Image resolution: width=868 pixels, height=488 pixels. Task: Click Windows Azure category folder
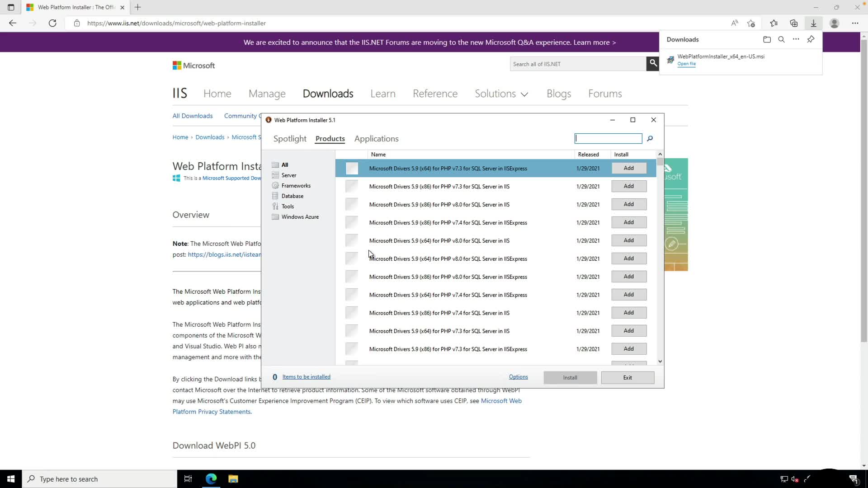(x=275, y=217)
